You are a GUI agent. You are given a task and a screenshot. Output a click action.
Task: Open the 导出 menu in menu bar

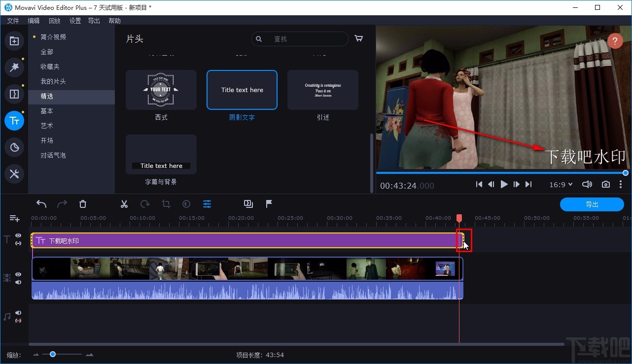click(94, 21)
